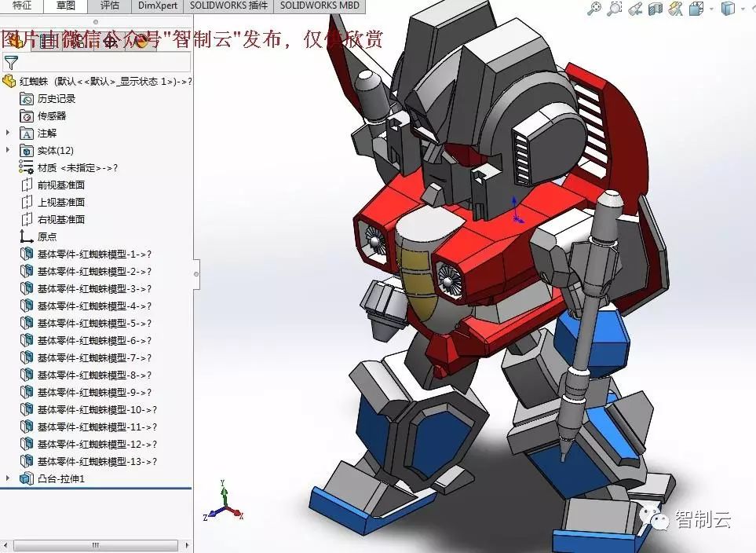Expand the 实体(12) folder
The width and height of the screenshot is (756, 553).
(8, 150)
